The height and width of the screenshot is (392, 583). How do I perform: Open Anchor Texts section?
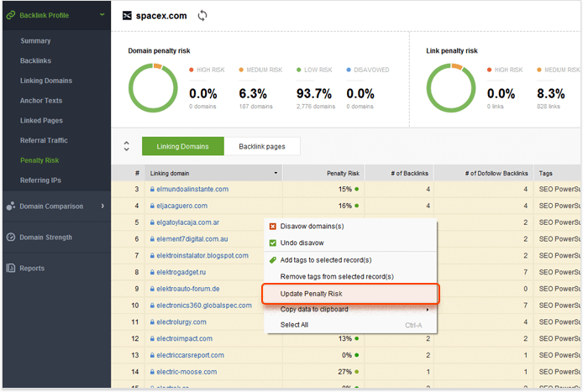41,101
